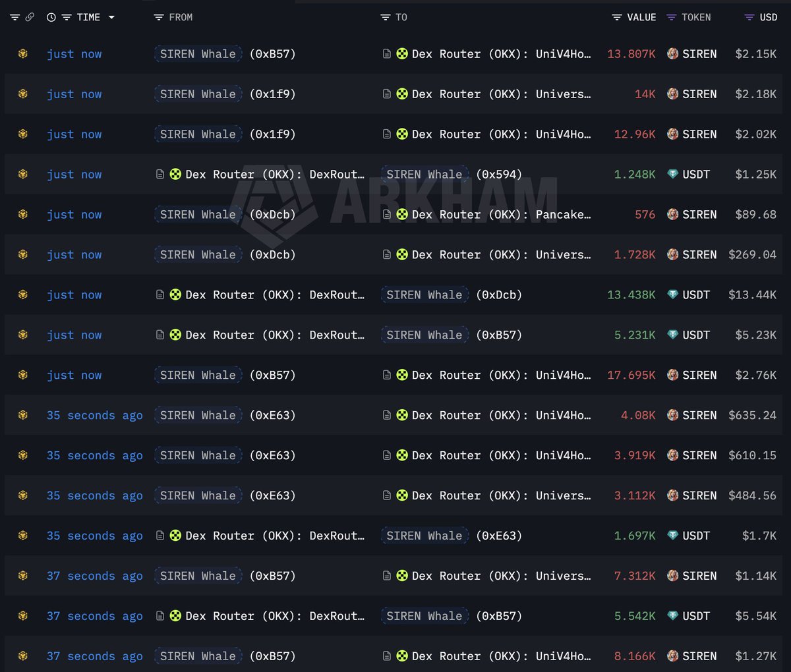Click OKX logo in TO cell of $2.15K row
The image size is (791, 672).
tap(402, 54)
